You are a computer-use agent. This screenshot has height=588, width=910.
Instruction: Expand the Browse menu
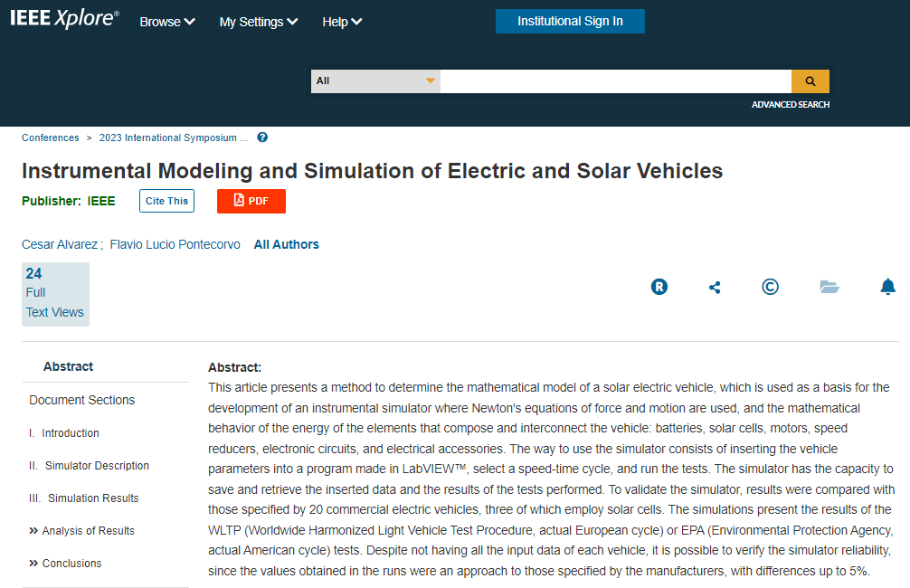167,22
